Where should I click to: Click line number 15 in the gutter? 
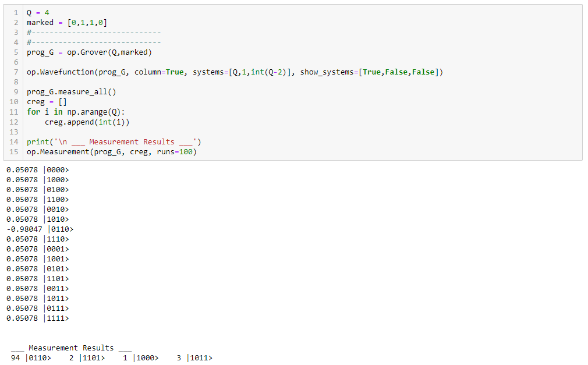click(14, 152)
